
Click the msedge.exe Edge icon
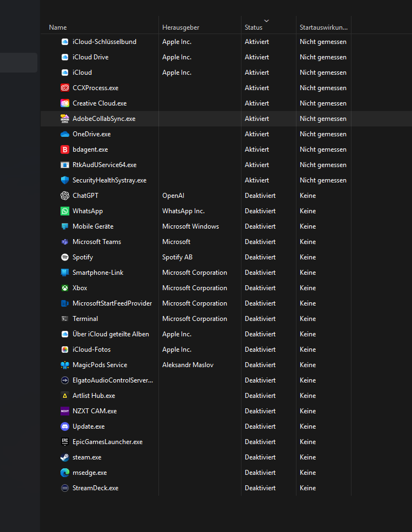pyautogui.click(x=65, y=473)
